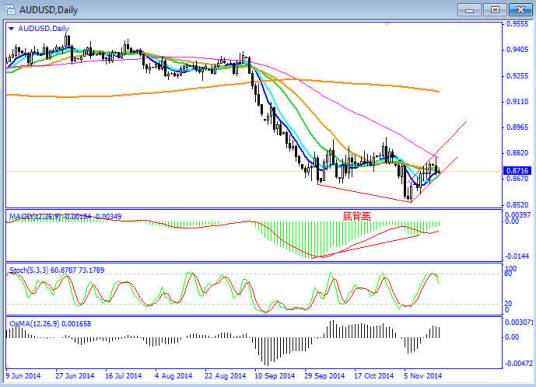Click the red 底背离 divergence text annotation
Screen dimensions: 536x387
pyautogui.click(x=357, y=216)
